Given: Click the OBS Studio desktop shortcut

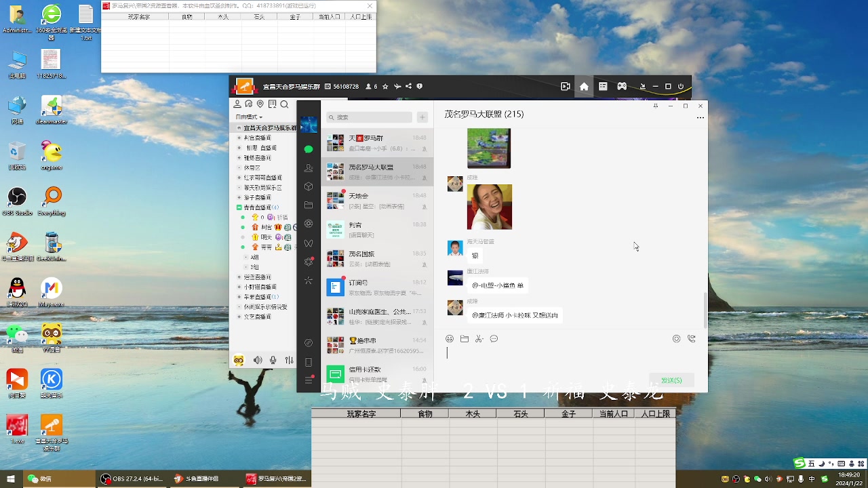Looking at the screenshot, I should 17,201.
